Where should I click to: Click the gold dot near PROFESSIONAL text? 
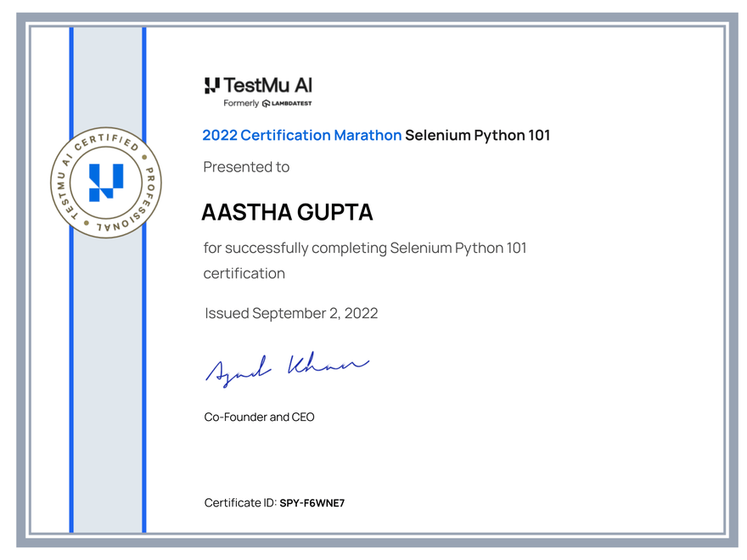86,223
